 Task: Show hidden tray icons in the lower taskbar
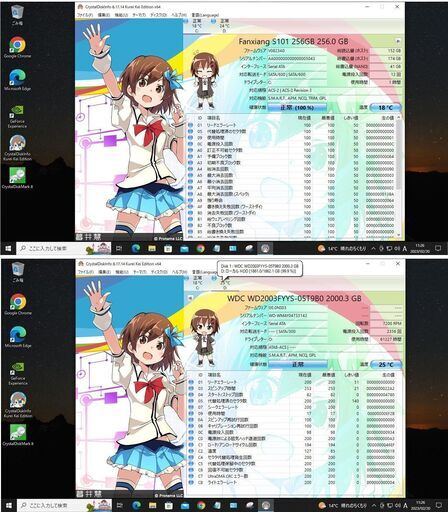[x=374, y=505]
